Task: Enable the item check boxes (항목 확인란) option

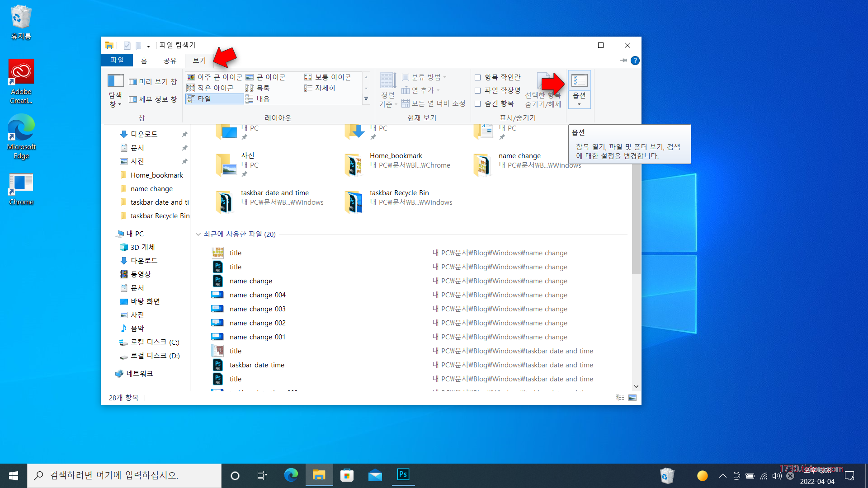Action: (478, 77)
